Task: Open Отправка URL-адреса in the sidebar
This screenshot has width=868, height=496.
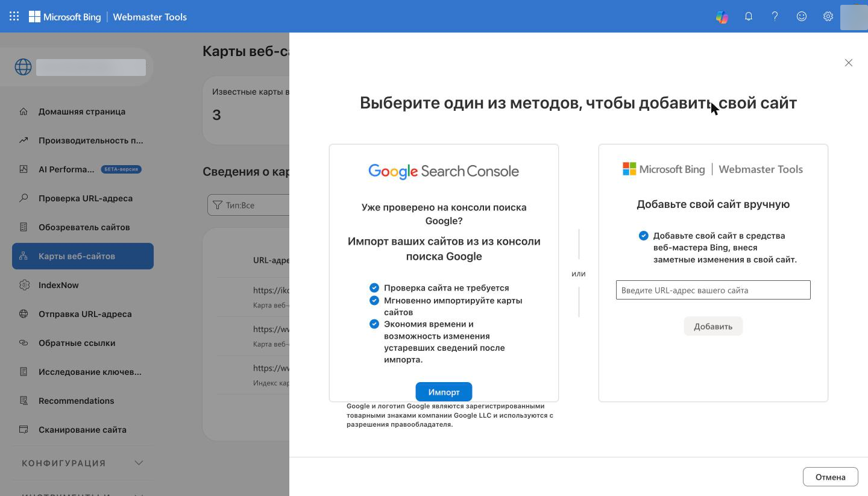Action: click(x=83, y=314)
